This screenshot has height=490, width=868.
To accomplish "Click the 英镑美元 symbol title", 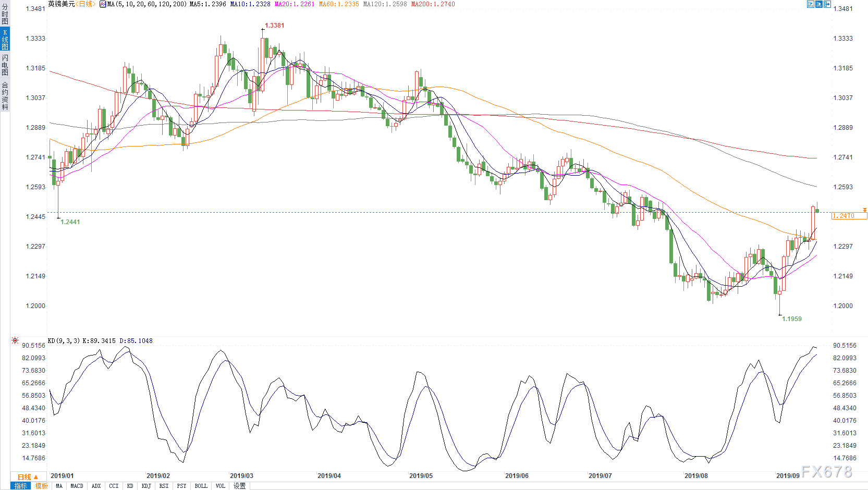I will (62, 4).
